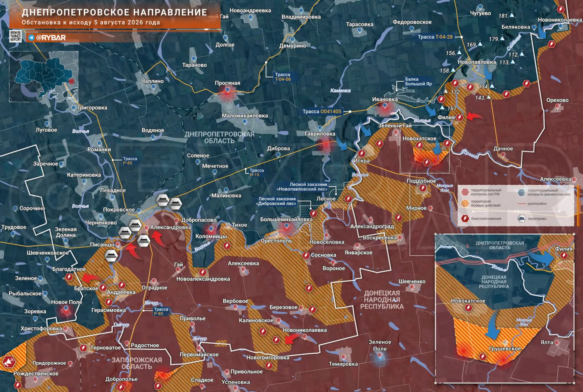Click the clash marker at Филия

coord(460,117)
